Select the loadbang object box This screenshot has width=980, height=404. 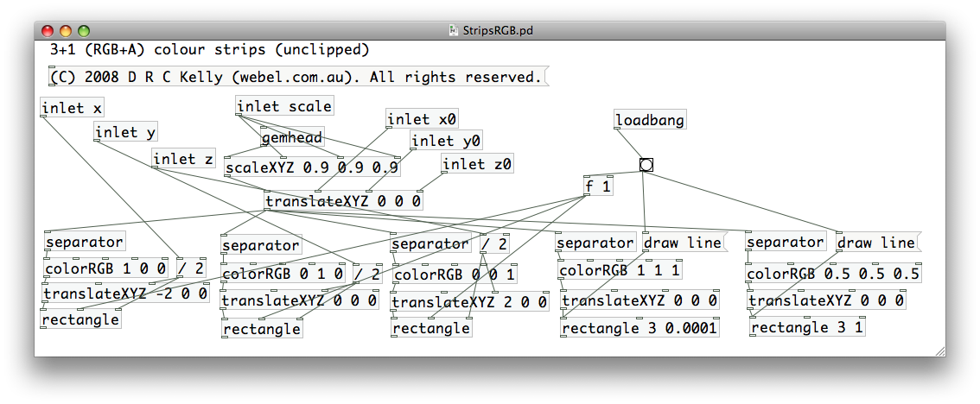tap(650, 120)
